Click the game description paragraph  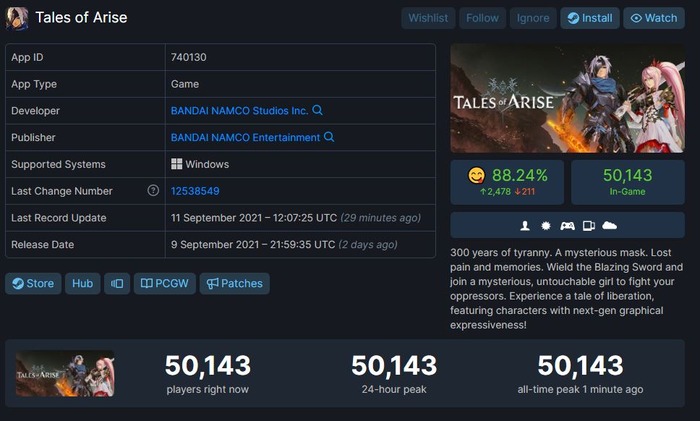[567, 289]
